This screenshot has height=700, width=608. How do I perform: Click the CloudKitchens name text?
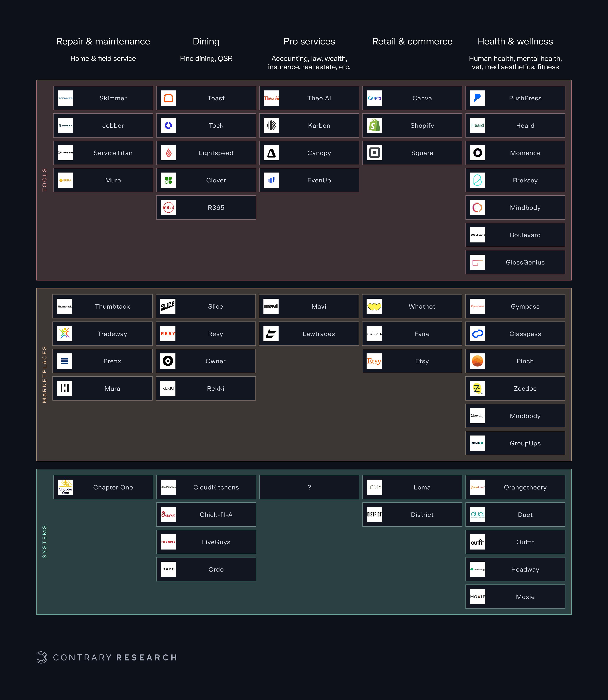point(216,487)
